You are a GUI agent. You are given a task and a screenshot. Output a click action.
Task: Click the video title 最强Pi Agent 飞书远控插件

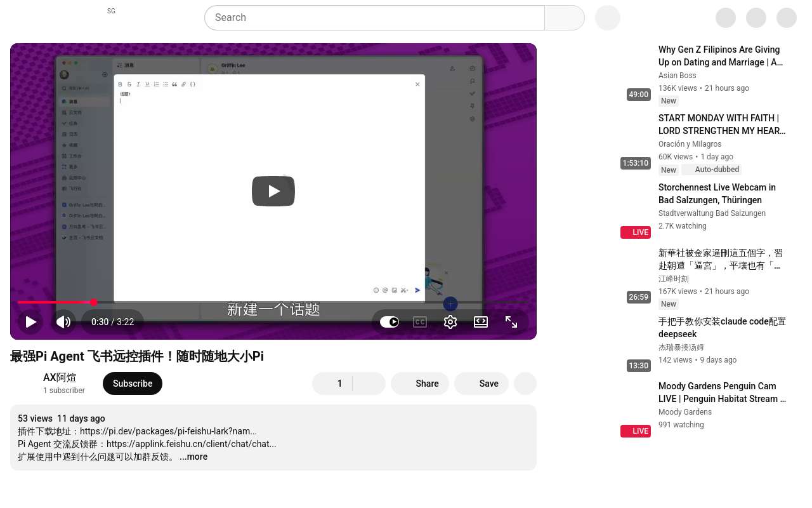point(137,356)
